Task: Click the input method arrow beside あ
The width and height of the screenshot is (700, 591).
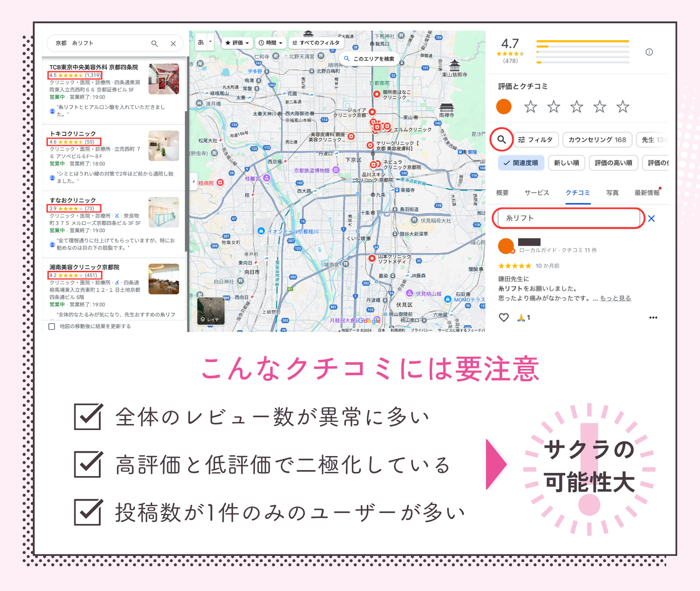Action: click(x=211, y=42)
